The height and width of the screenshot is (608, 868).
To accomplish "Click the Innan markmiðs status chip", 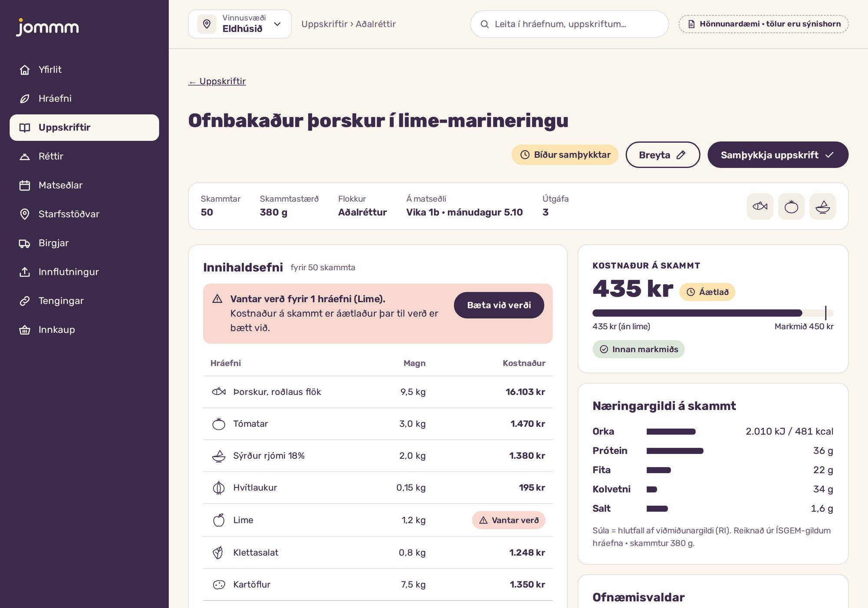I will point(638,350).
